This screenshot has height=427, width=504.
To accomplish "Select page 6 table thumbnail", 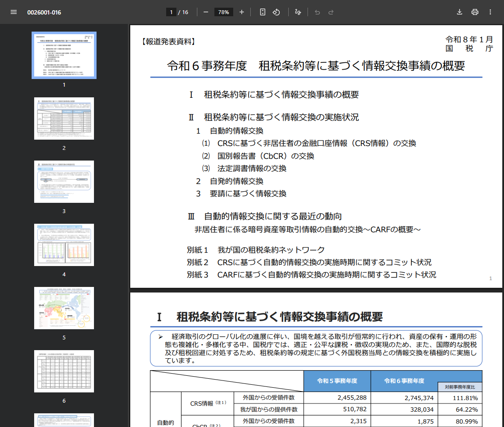I will [x=64, y=371].
